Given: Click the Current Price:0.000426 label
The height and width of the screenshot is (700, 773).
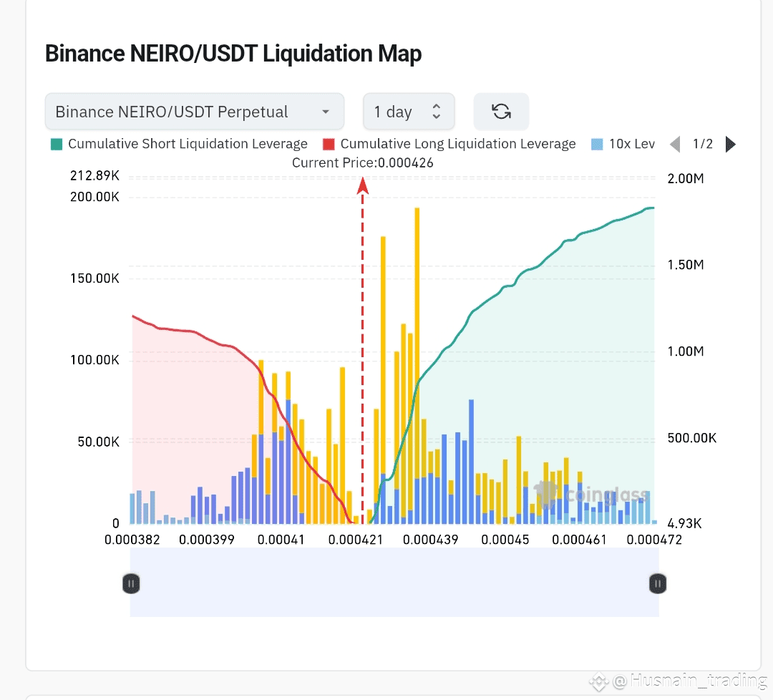Looking at the screenshot, I should coord(362,162).
